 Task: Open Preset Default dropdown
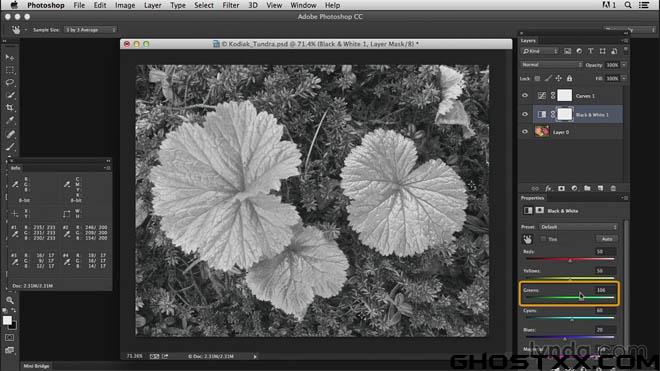(579, 227)
